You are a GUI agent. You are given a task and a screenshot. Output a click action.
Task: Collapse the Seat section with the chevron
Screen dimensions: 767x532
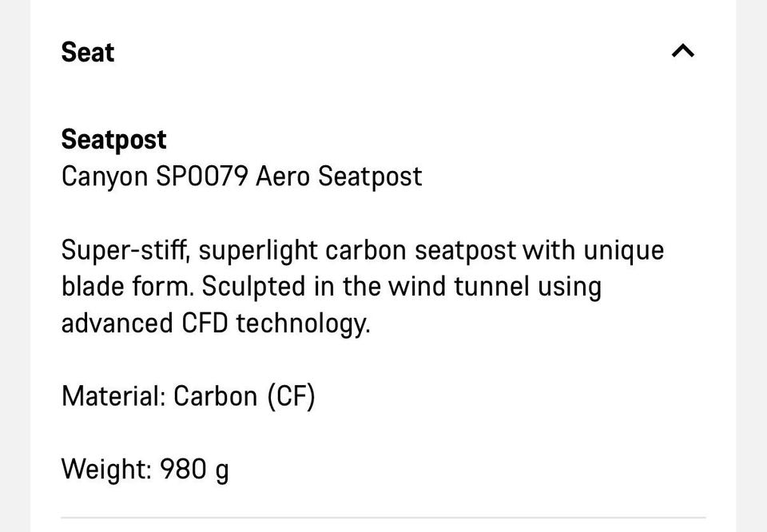coord(683,51)
